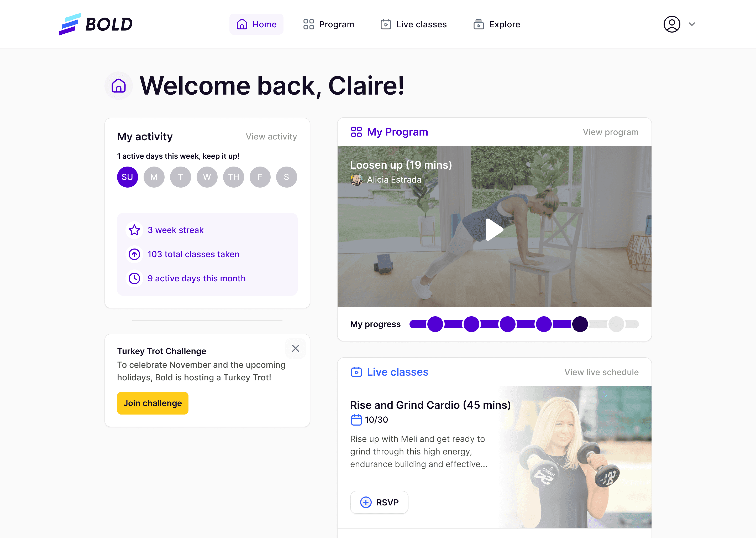
Task: Click the user profile account icon
Action: click(671, 24)
